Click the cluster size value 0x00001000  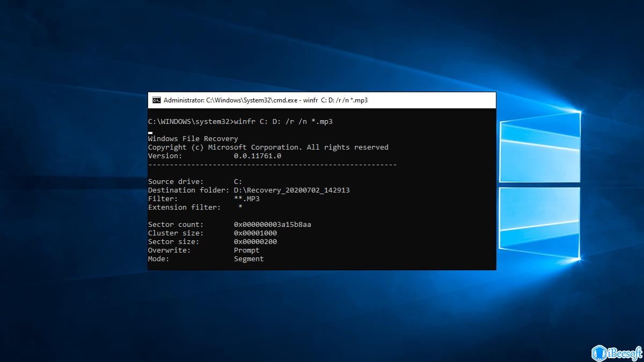255,233
